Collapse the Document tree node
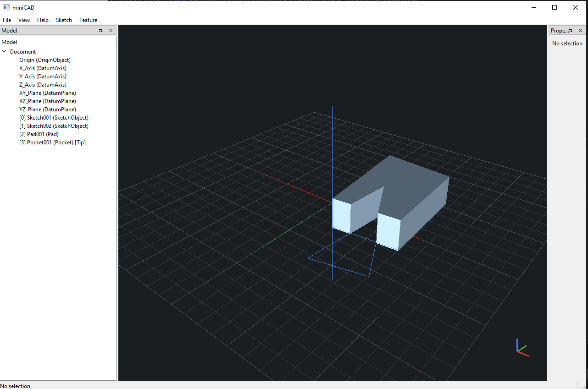Screen dimensions: 588x389 coord(4,52)
